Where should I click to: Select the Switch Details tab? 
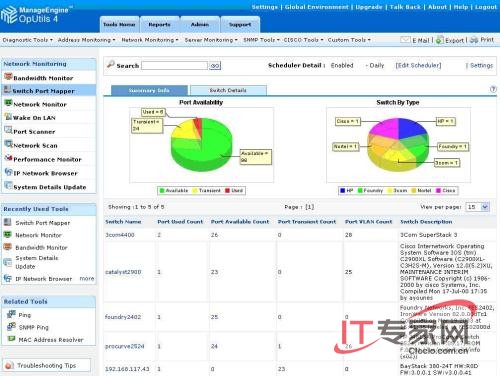(228, 90)
